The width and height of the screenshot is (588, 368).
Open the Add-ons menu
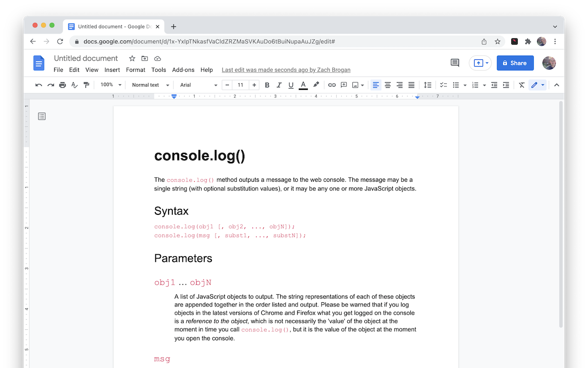183,70
